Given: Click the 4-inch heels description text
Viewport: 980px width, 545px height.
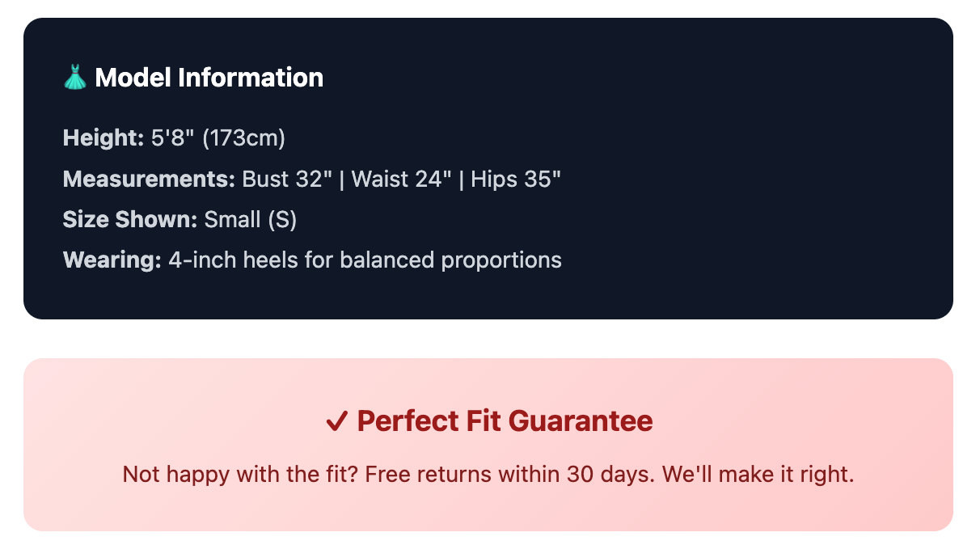Looking at the screenshot, I should tap(365, 260).
